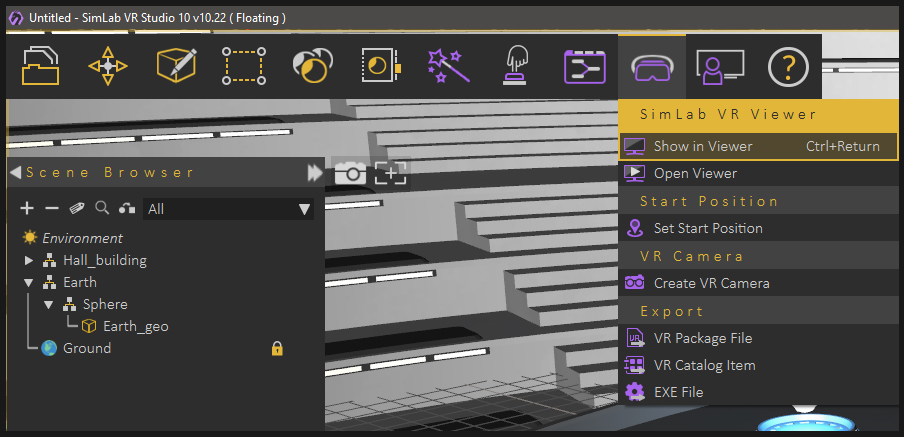Viewport: 904px width, 437px height.
Task: Click the tag icon in Scene Browser
Action: [x=77, y=208]
